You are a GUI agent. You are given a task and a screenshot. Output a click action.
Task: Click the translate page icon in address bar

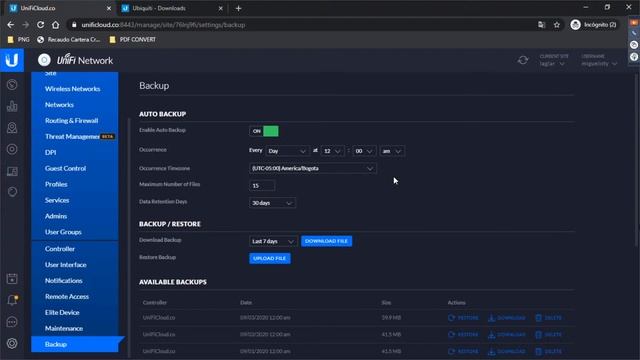point(542,25)
